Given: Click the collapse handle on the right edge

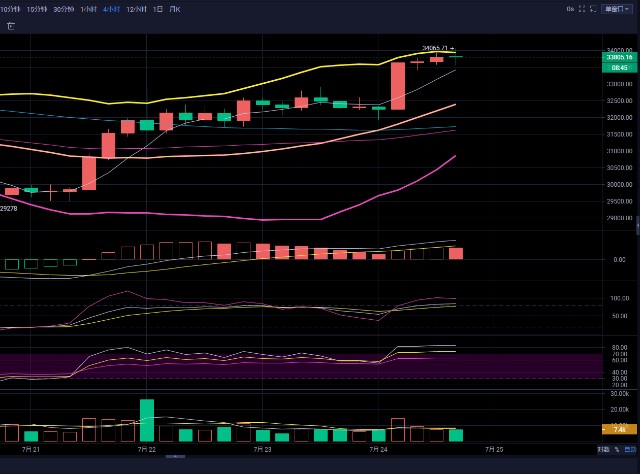Looking at the screenshot, I should (638, 226).
